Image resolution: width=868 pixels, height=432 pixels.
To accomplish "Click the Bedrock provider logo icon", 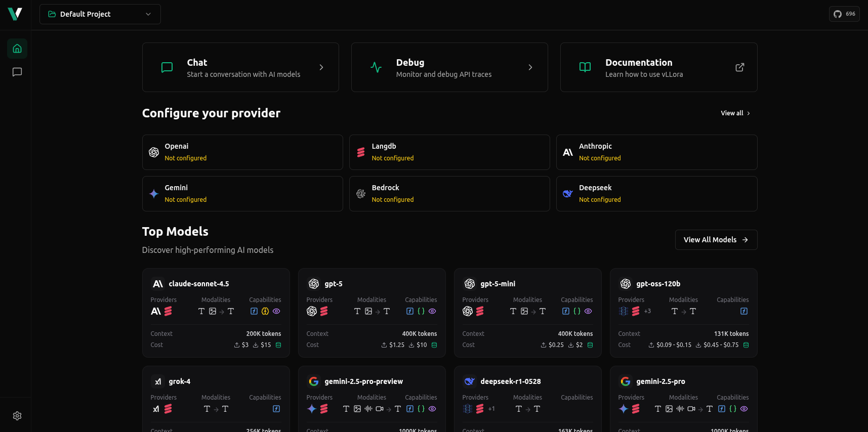I will pyautogui.click(x=361, y=194).
